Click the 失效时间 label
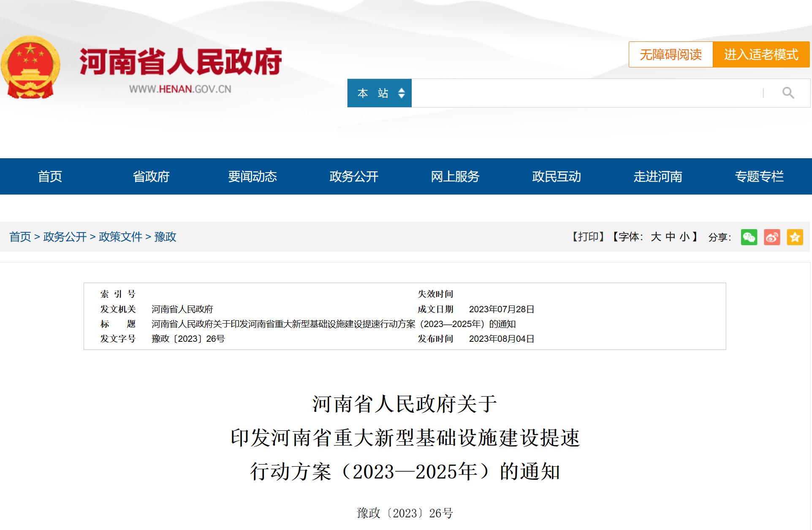This screenshot has height=530, width=812. [435, 294]
